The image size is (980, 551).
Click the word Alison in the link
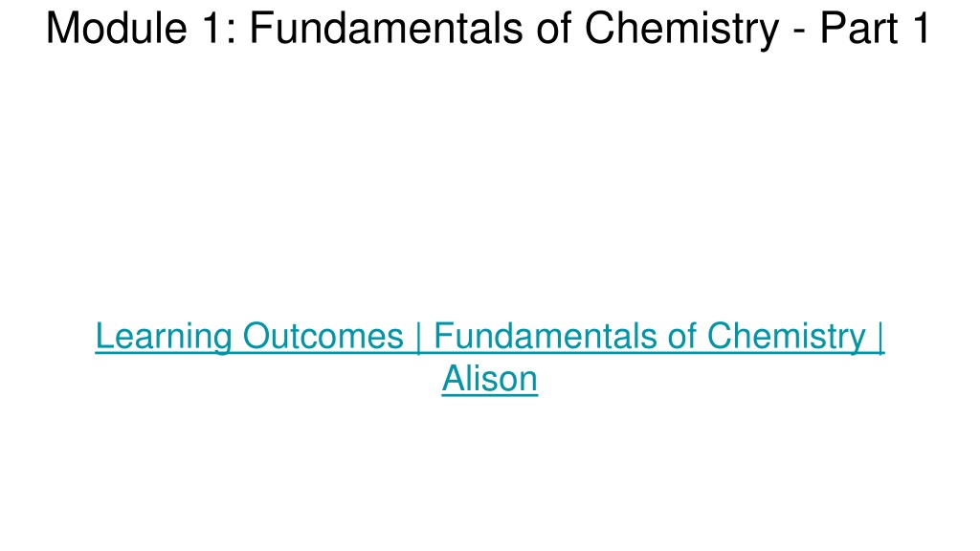tap(489, 379)
